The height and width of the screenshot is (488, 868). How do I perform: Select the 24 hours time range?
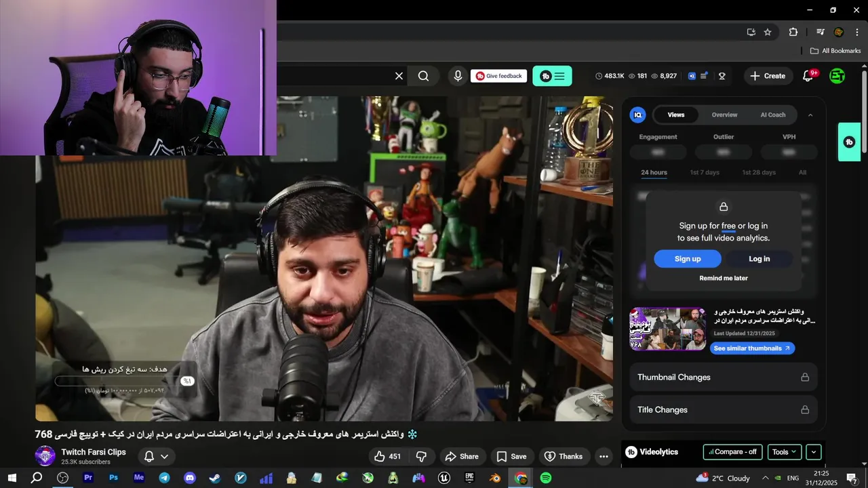654,172
